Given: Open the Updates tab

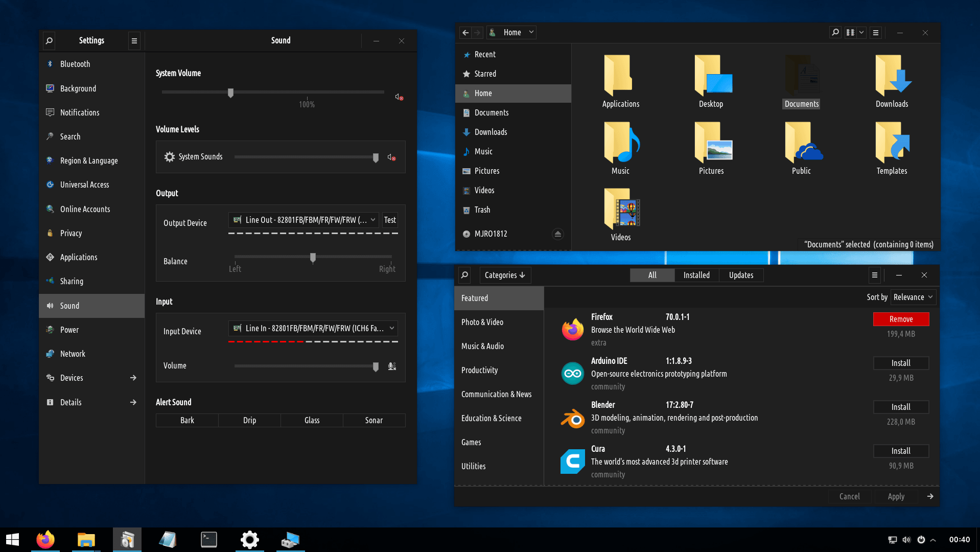Looking at the screenshot, I should pos(740,275).
